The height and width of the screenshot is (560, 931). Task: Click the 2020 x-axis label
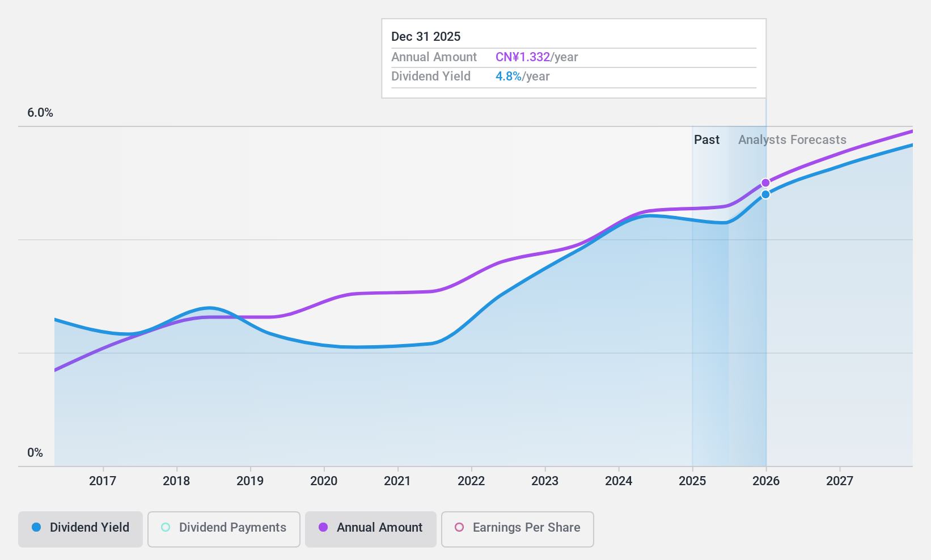pos(324,481)
